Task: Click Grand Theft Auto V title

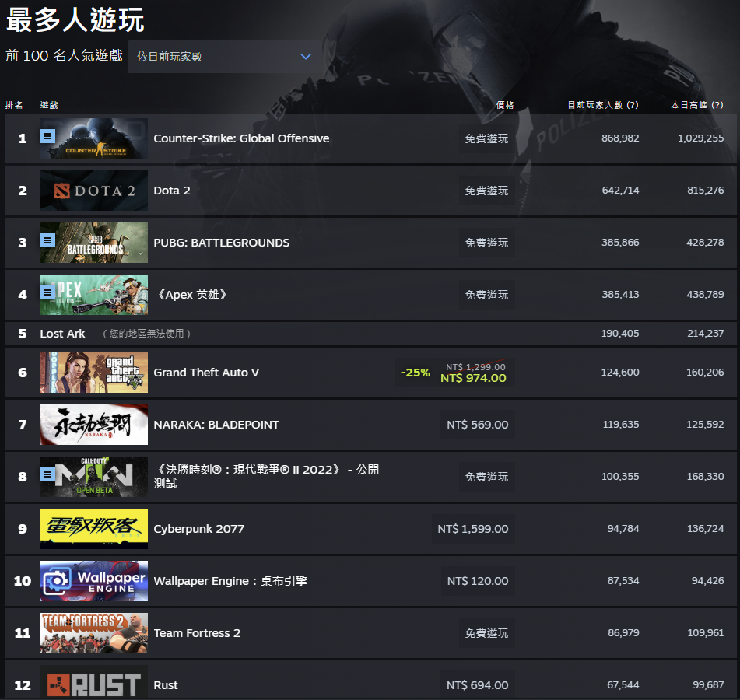Action: pyautogui.click(x=206, y=373)
